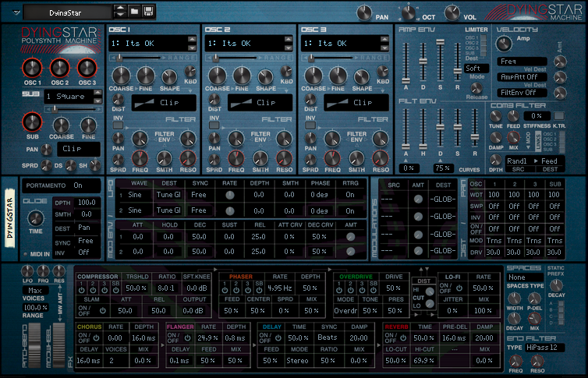
Task: Toggle Lo-Fi on/off power button
Action: pos(459,288)
